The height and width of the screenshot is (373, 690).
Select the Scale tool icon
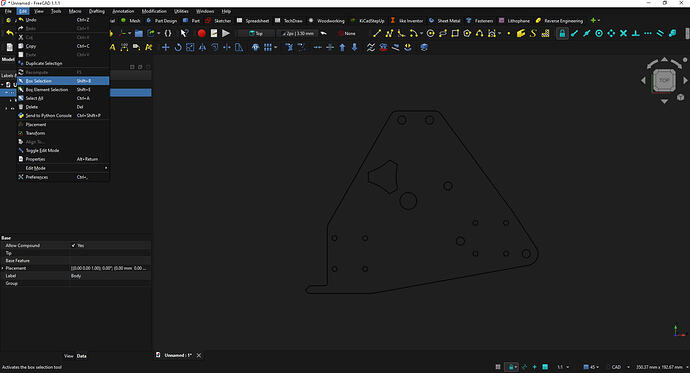coord(190,47)
